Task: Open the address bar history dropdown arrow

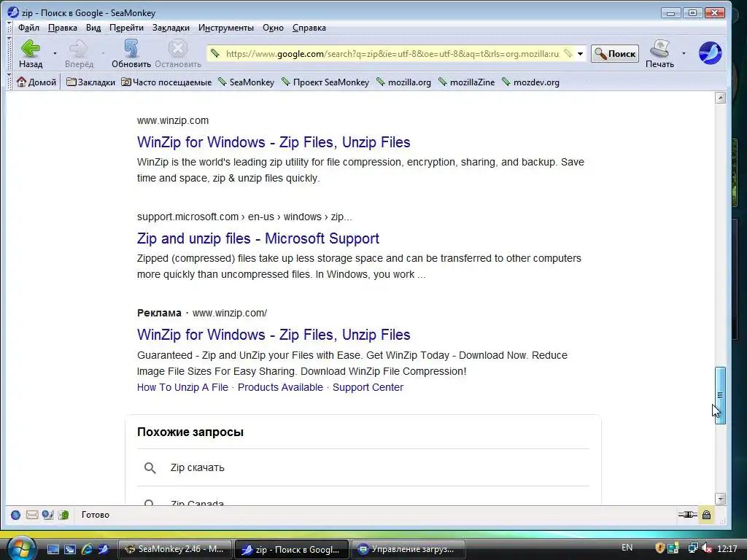Action: tap(580, 53)
